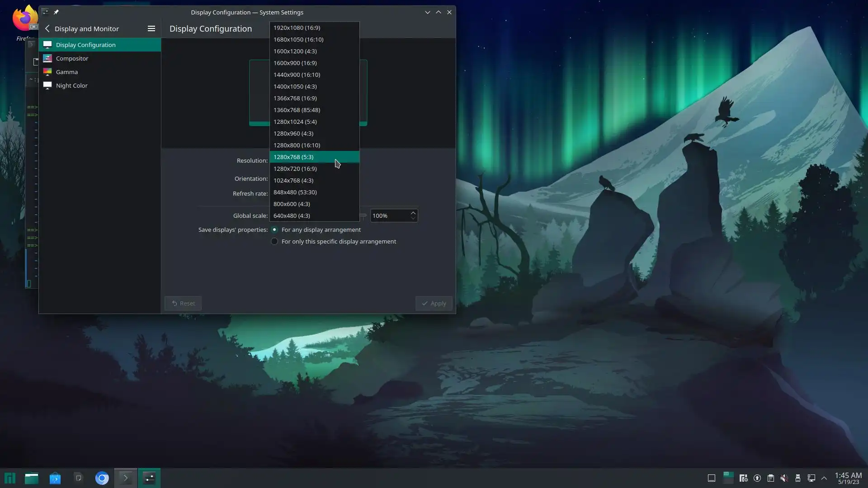The height and width of the screenshot is (488, 868).
Task: Open the Gamma settings page
Action: coord(67,72)
